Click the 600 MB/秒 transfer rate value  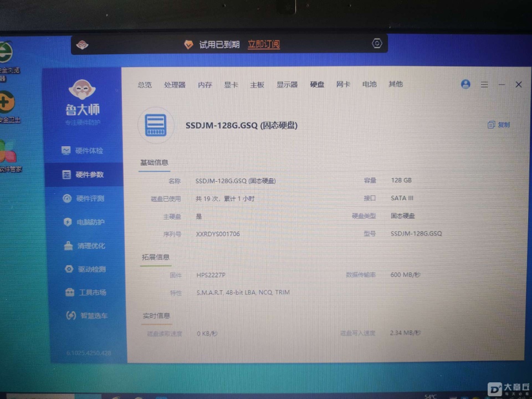(405, 274)
